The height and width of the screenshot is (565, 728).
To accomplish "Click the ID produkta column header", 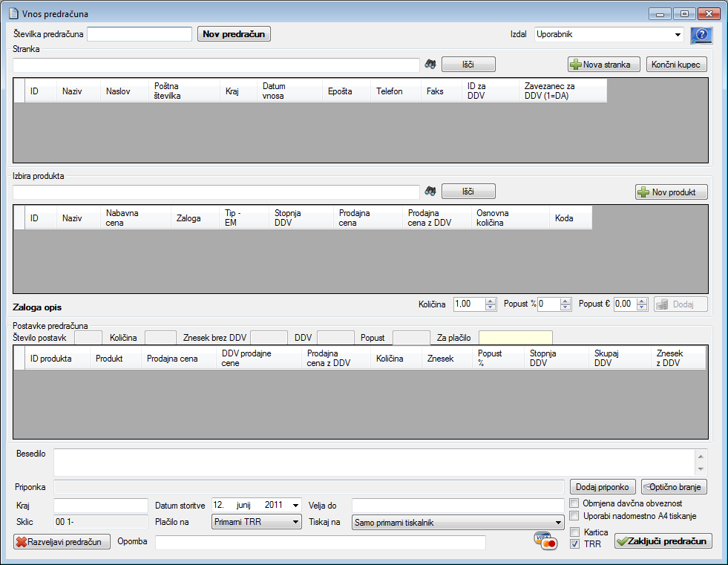I will click(x=57, y=359).
